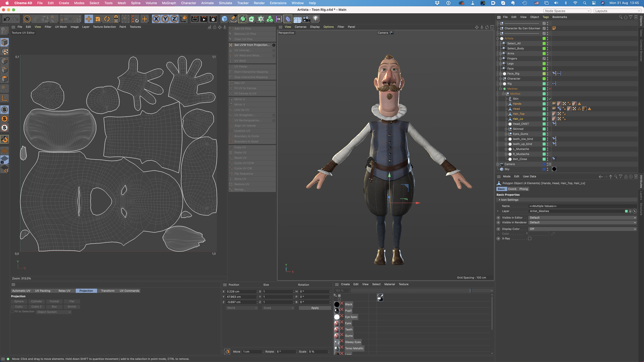Select the Rotate tool in top toolbar
The height and width of the screenshot is (362, 644).
tap(107, 19)
